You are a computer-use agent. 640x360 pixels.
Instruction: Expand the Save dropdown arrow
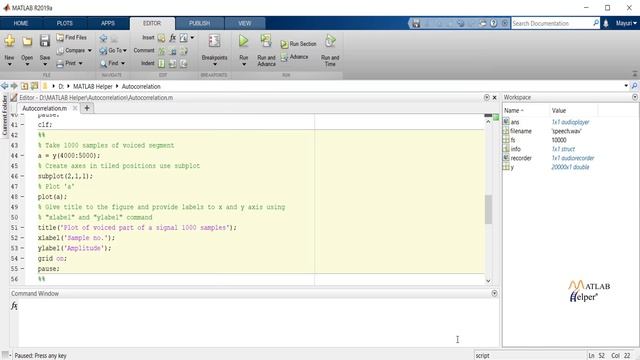point(45,64)
